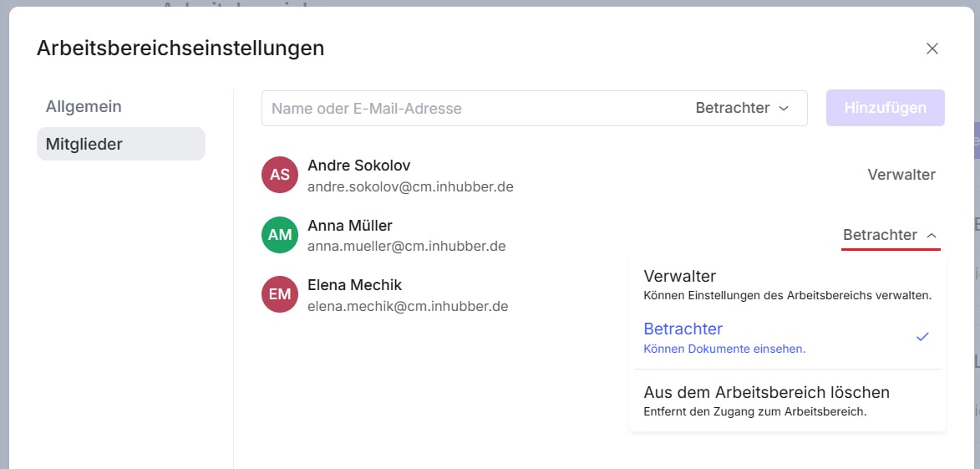980x469 pixels.
Task: Click the checkmark next to Betrachter option
Action: (x=922, y=337)
